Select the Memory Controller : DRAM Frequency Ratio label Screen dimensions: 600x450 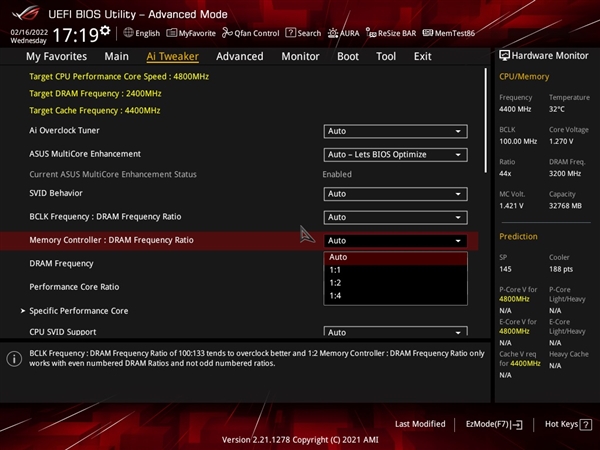111,240
